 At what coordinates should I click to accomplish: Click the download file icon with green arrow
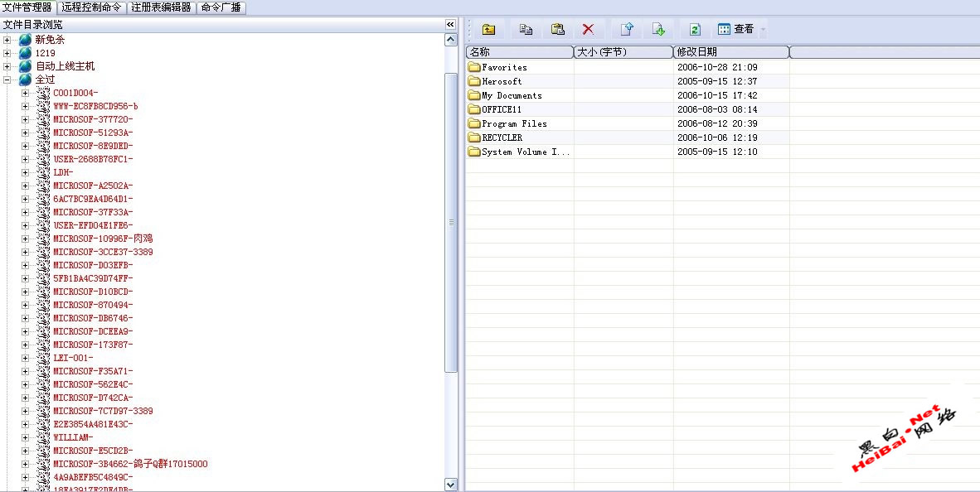tap(658, 30)
